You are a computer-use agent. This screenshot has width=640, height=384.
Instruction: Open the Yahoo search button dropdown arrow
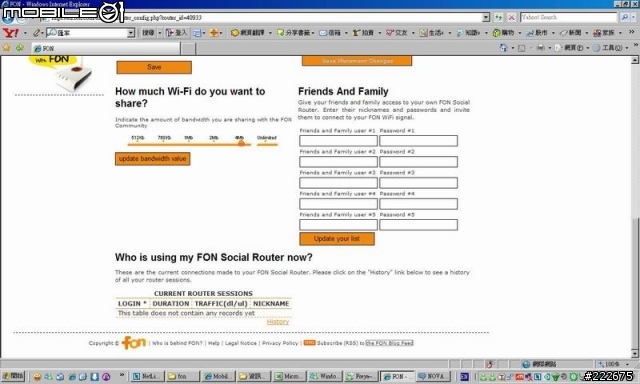160,33
